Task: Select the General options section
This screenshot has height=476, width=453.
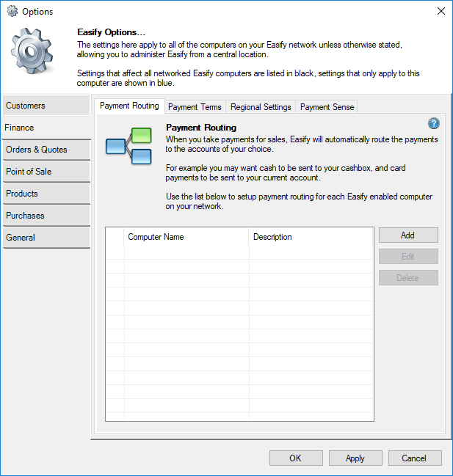Action: click(46, 238)
